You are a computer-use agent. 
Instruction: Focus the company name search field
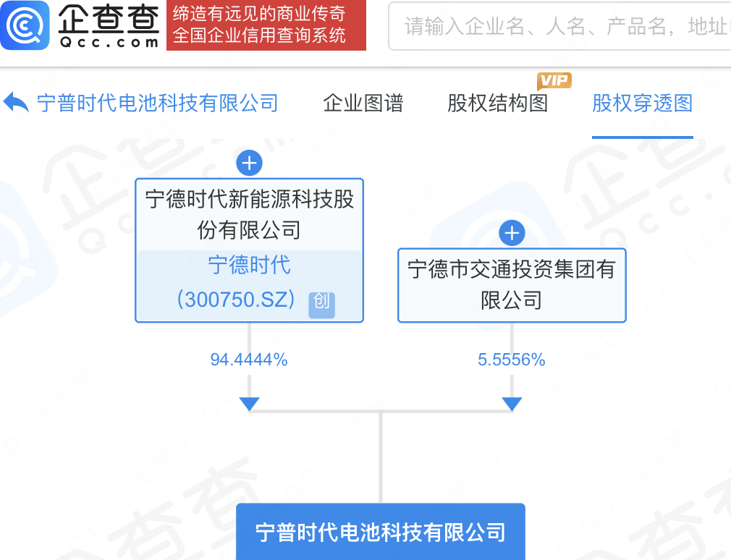[x=559, y=26]
